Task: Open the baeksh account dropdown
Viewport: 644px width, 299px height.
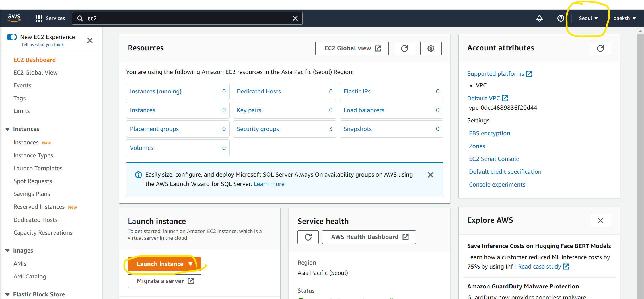Action: tap(624, 18)
